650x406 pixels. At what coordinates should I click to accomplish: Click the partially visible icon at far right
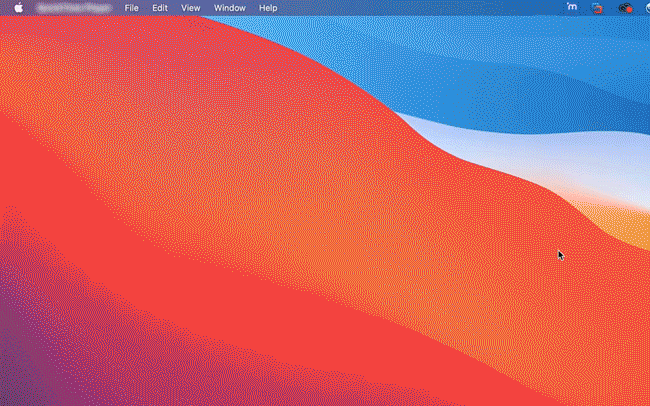pyautogui.click(x=646, y=8)
